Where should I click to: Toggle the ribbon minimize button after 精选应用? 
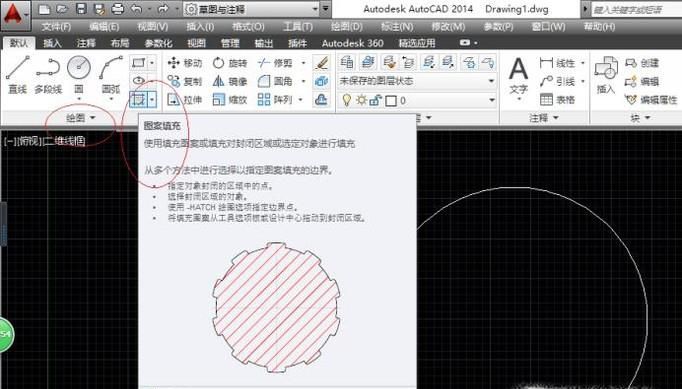coord(465,43)
